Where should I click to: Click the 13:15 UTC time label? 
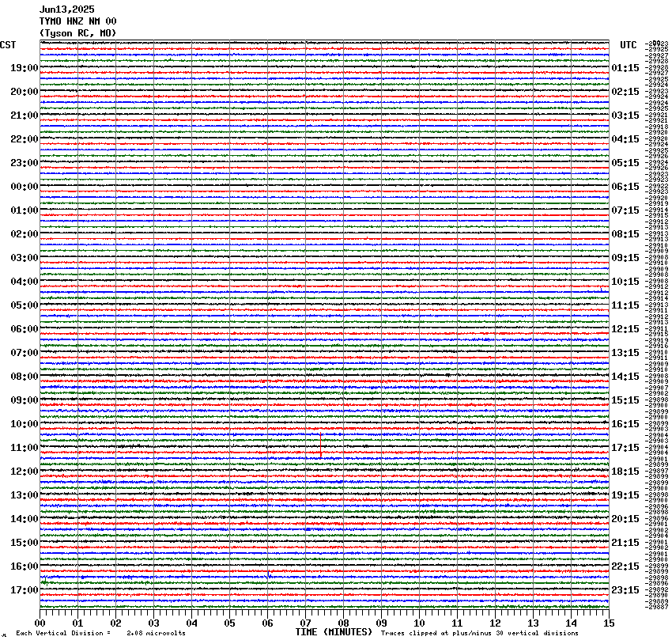coord(625,353)
